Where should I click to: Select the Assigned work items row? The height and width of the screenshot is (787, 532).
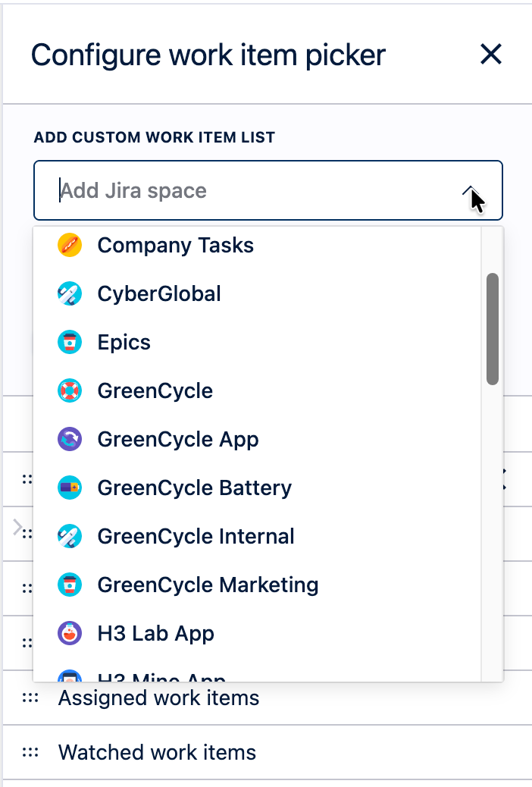click(268, 698)
